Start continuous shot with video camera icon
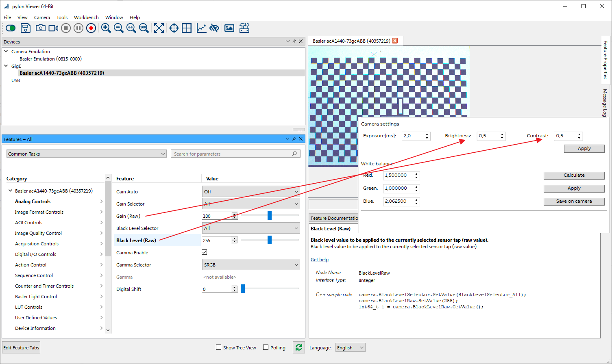Image resolution: width=612 pixels, height=364 pixels. pyautogui.click(x=53, y=28)
